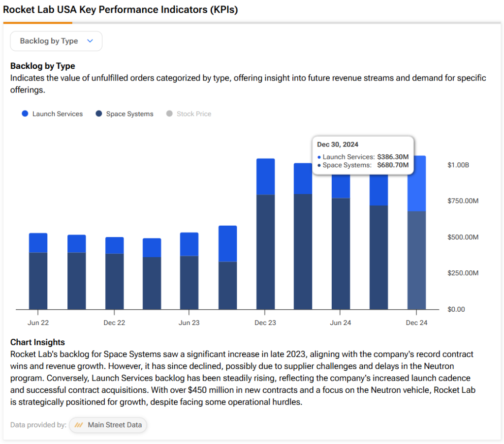Click the tooltip date Dec 30, 2024
Image resolution: width=504 pixels, height=444 pixels.
coord(338,145)
